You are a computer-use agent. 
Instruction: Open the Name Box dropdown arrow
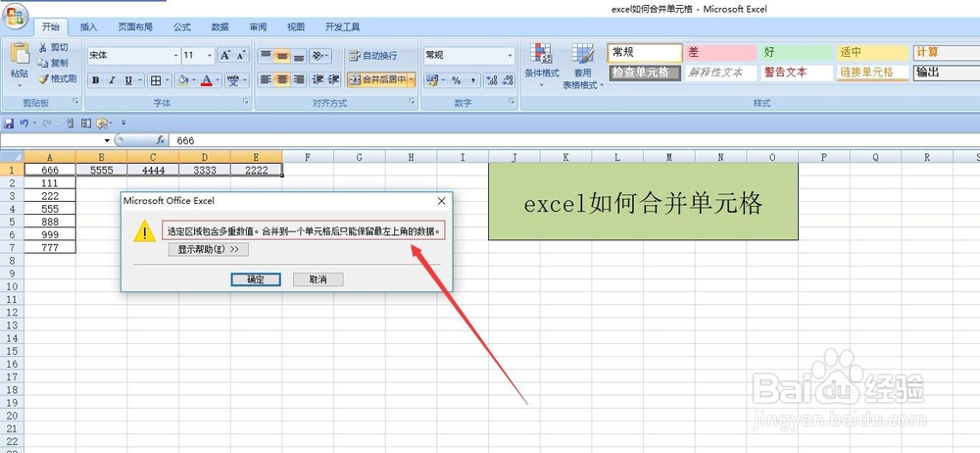click(108, 140)
